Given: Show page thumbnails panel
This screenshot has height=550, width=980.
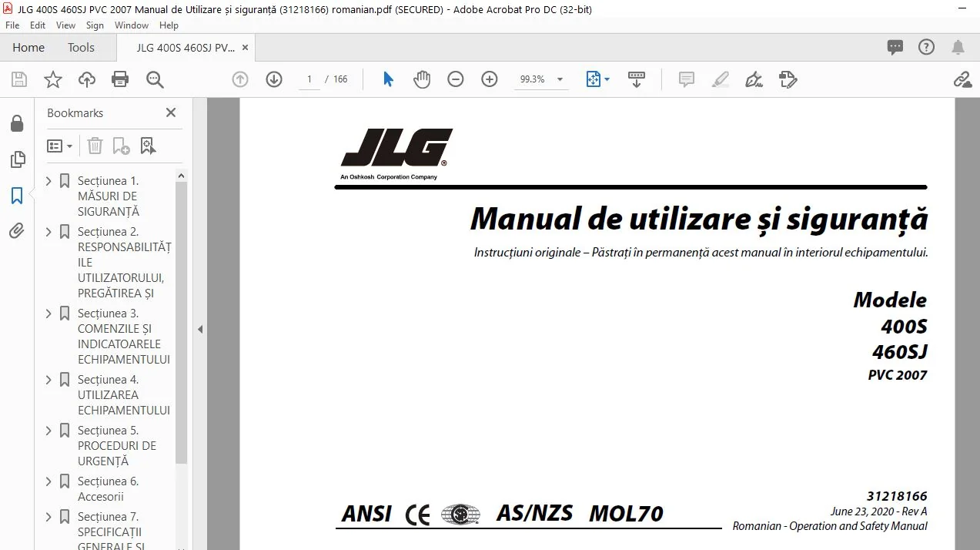Looking at the screenshot, I should click(x=17, y=159).
